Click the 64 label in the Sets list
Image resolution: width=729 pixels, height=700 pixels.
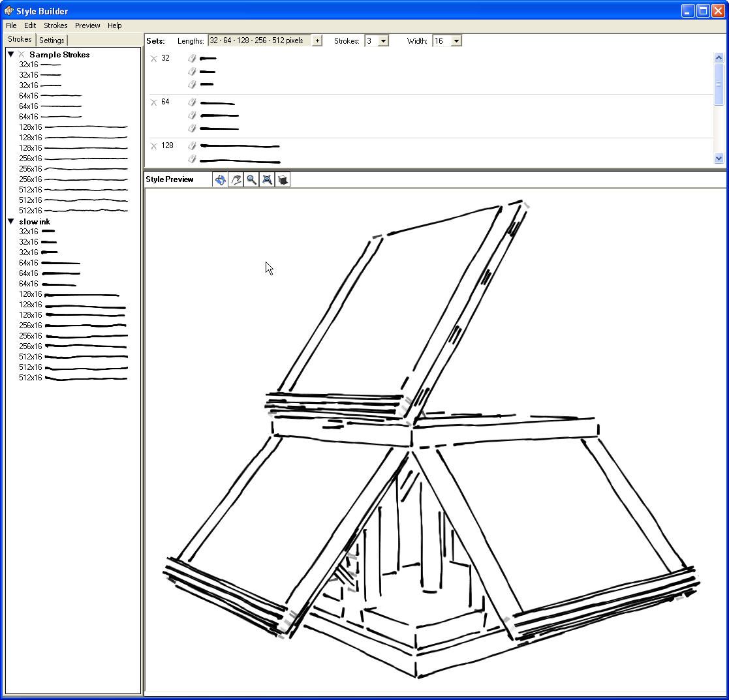coord(165,102)
